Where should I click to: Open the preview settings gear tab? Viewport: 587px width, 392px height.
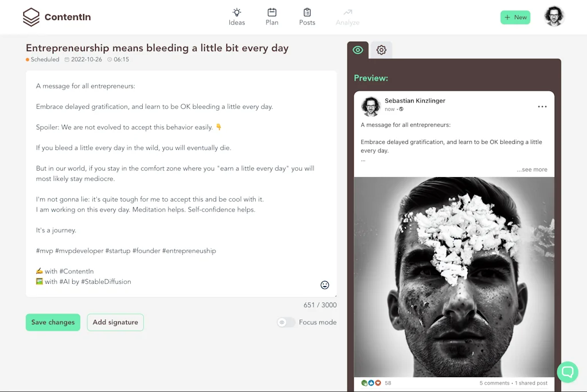pos(381,50)
